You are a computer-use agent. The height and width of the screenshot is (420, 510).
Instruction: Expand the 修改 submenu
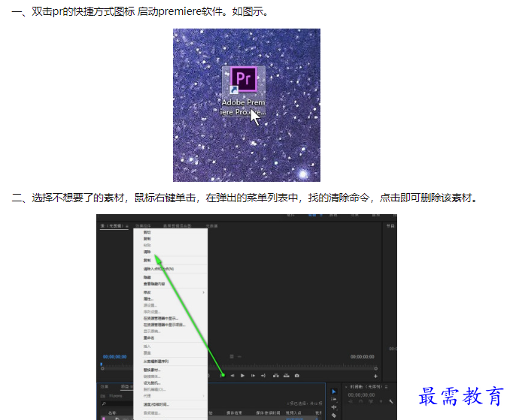(171, 292)
